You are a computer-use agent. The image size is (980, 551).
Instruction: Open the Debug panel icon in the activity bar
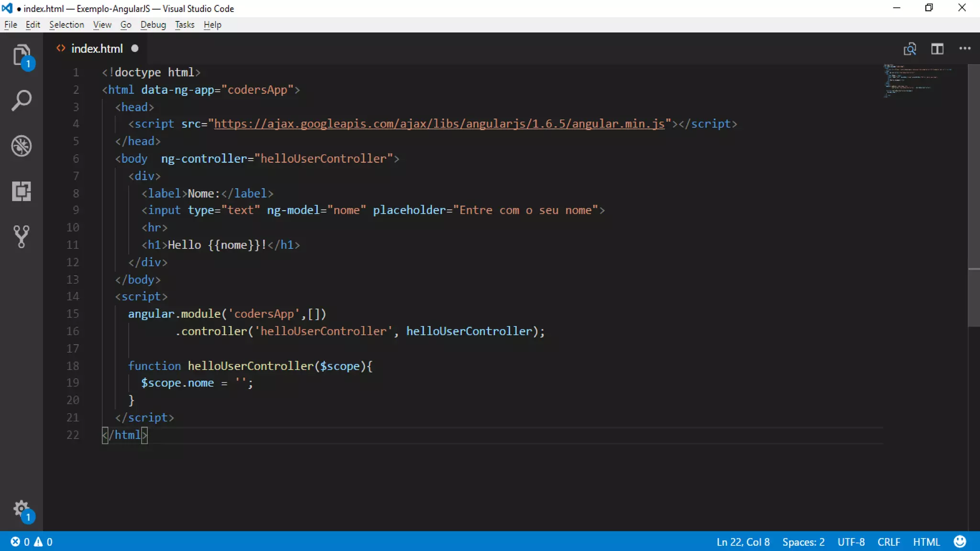[x=22, y=146]
